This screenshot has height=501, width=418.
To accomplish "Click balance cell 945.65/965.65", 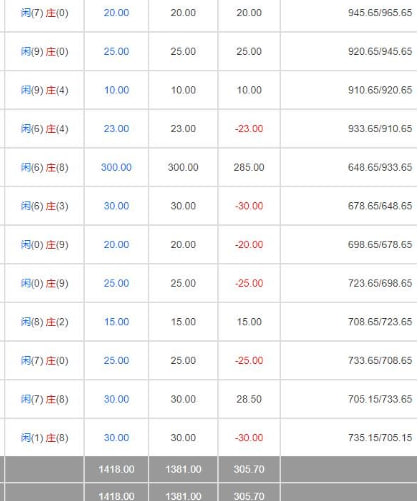I will [380, 13].
